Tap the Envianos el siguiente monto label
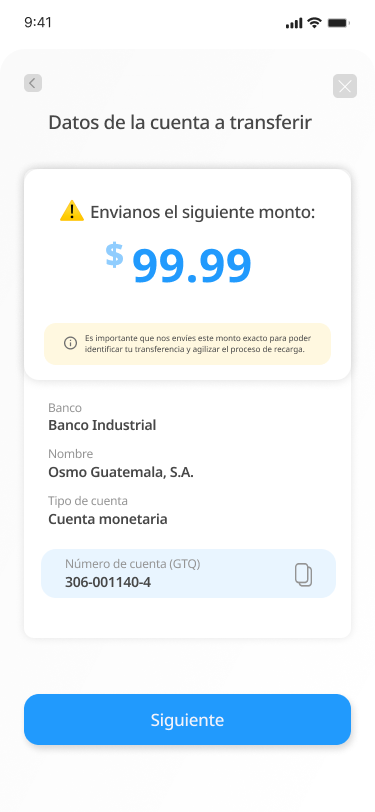 [x=203, y=212]
